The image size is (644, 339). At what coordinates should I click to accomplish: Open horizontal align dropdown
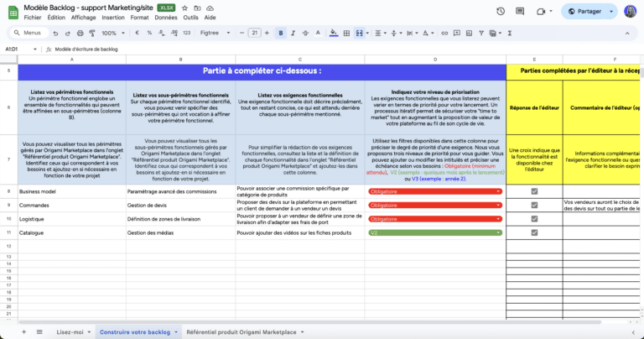tap(381, 33)
